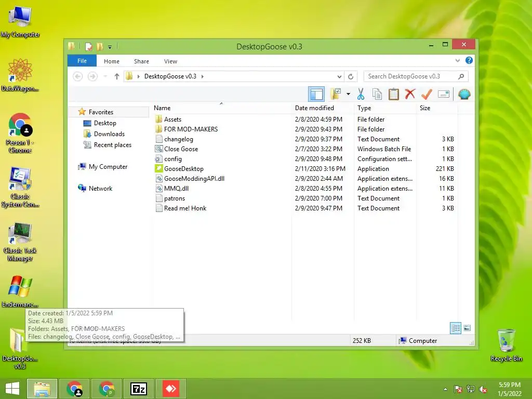The image size is (532, 399).
Task: Click Properties icon in title bar
Action: tap(89, 46)
